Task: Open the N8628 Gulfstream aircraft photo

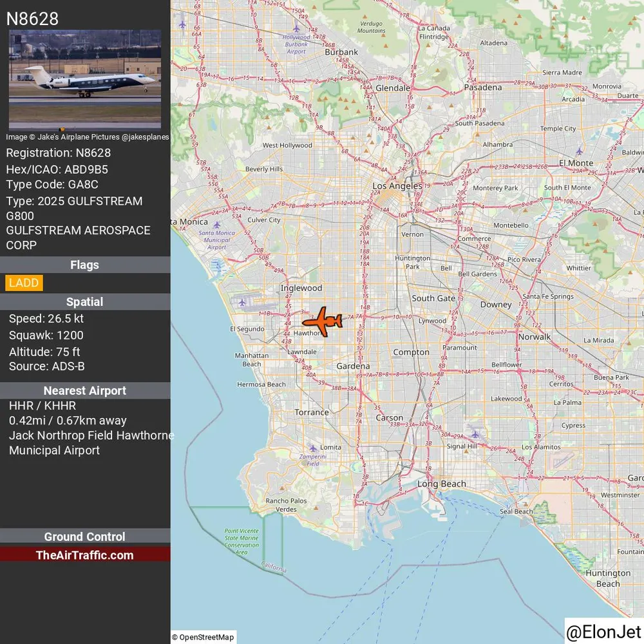Action: pos(85,79)
